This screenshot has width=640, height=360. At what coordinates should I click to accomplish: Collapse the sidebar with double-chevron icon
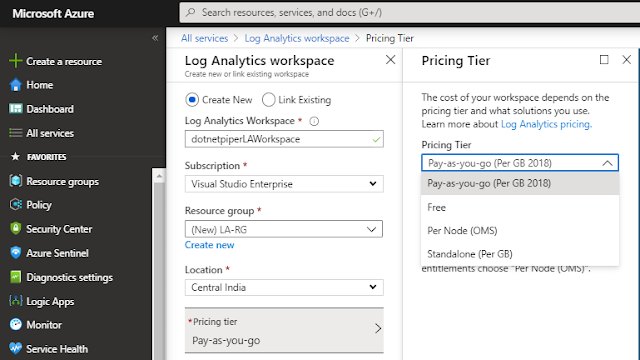pos(155,38)
